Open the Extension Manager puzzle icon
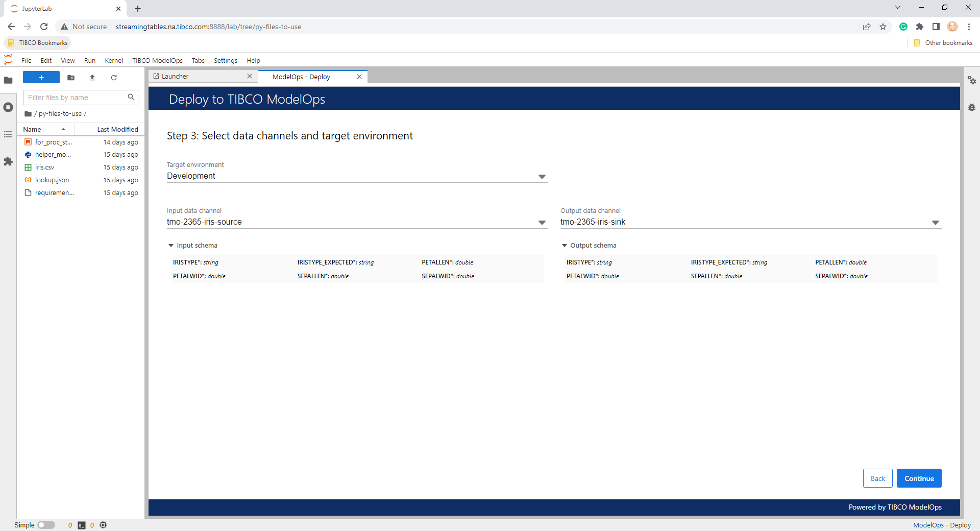Screen dimensions: 980x531 8,161
